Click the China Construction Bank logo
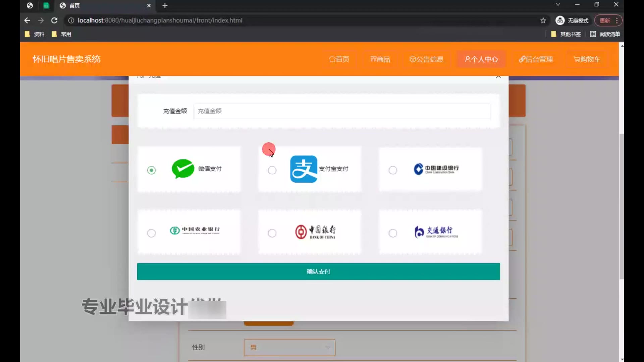The image size is (644, 362). click(436, 169)
